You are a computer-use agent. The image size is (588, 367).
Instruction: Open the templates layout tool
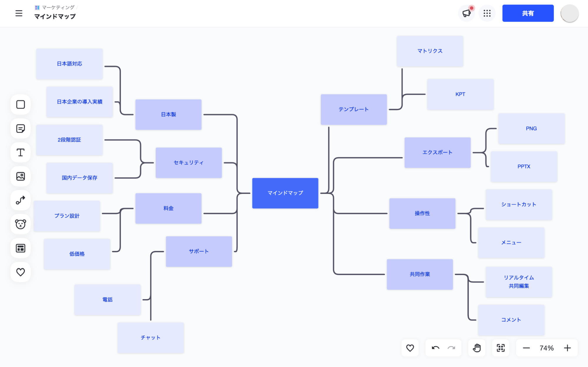click(x=21, y=248)
